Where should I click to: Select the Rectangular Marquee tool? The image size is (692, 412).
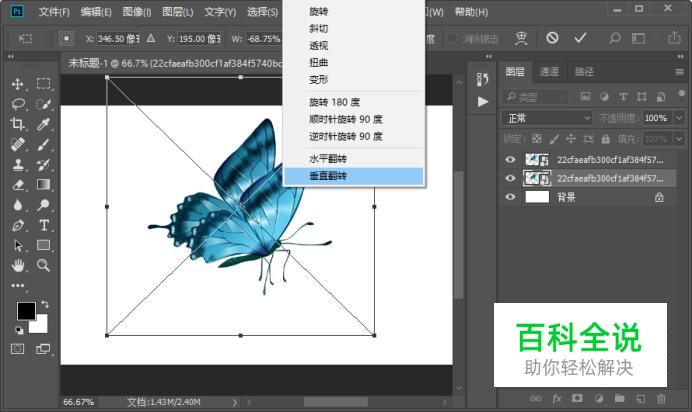point(43,83)
